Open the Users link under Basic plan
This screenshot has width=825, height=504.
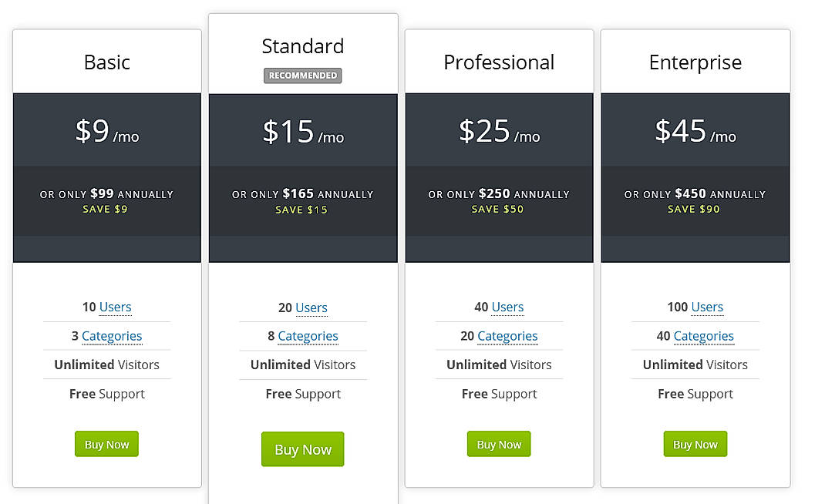pos(116,307)
